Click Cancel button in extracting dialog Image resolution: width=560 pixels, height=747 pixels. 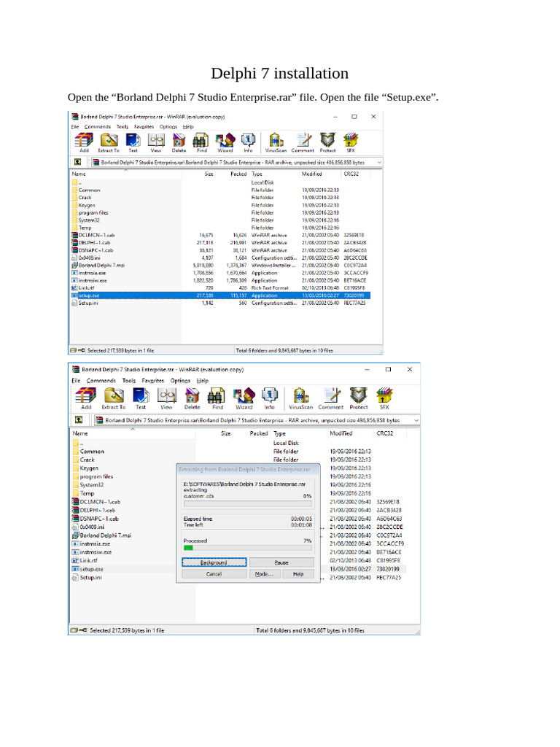click(214, 574)
